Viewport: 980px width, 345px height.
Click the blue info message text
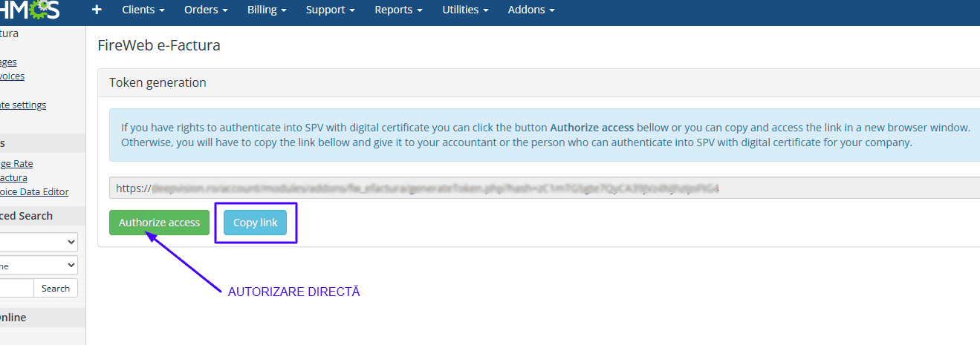[545, 135]
